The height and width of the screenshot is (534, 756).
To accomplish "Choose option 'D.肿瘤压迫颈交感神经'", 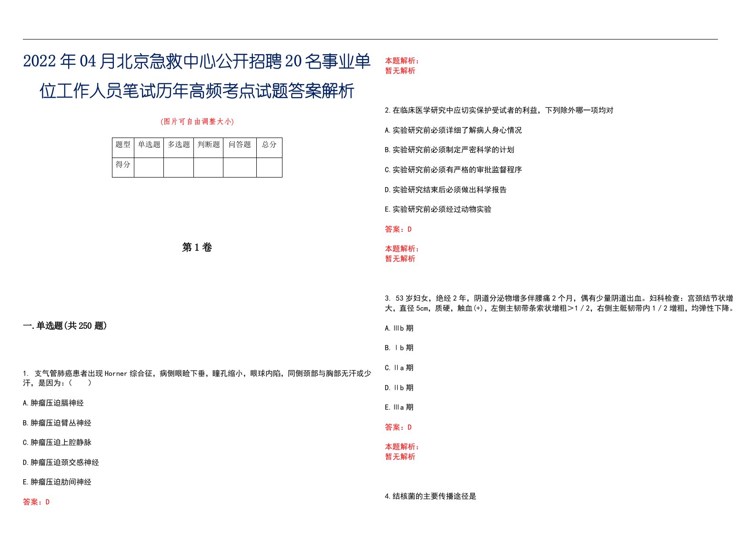I will tap(61, 463).
